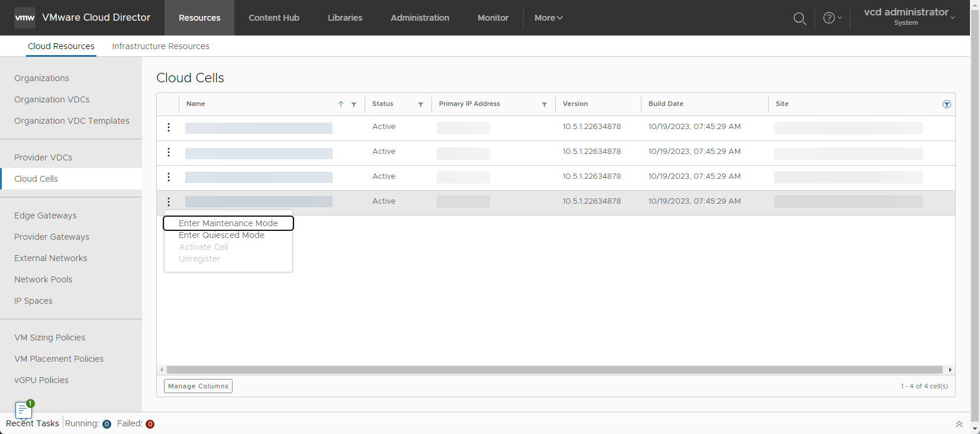Image resolution: width=980 pixels, height=434 pixels.
Task: Open VM Placement Policies in sidebar
Action: (x=59, y=359)
